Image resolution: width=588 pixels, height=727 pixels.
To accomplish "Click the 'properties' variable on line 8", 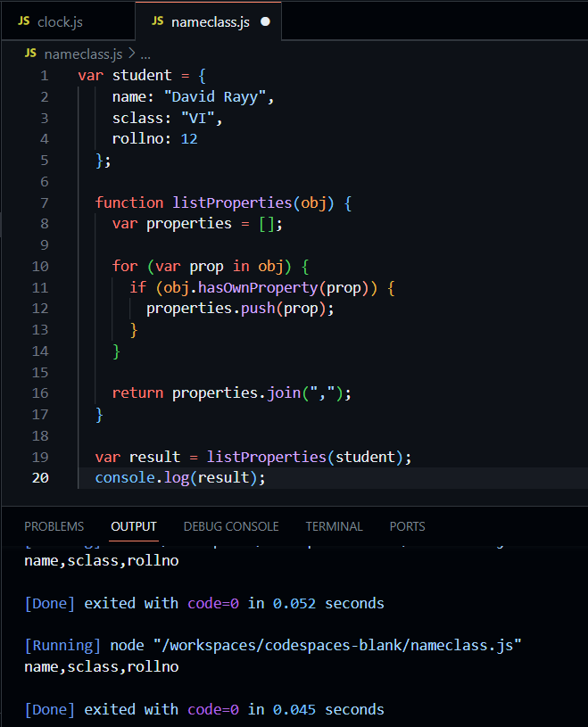I will (x=189, y=224).
